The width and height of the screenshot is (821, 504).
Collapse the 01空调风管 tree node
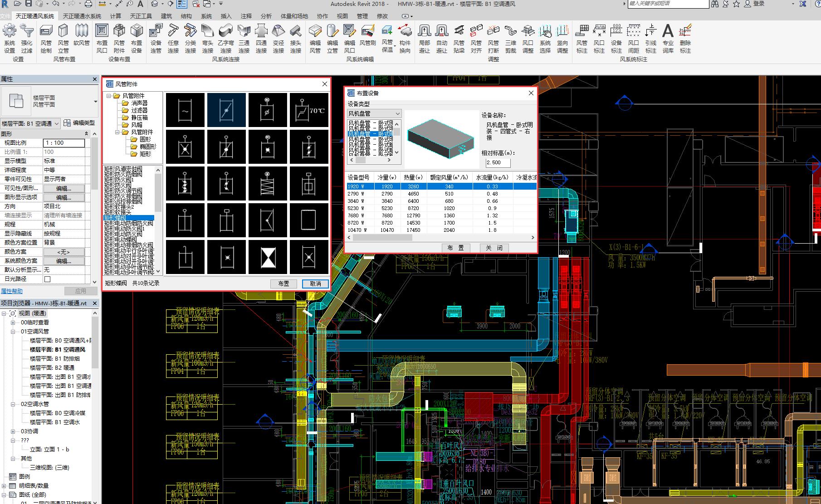click(x=14, y=332)
